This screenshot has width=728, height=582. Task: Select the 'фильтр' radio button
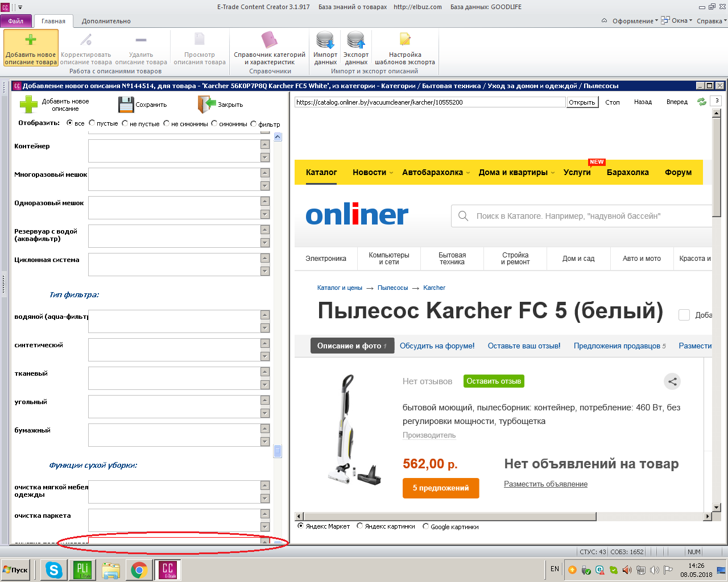(x=254, y=123)
